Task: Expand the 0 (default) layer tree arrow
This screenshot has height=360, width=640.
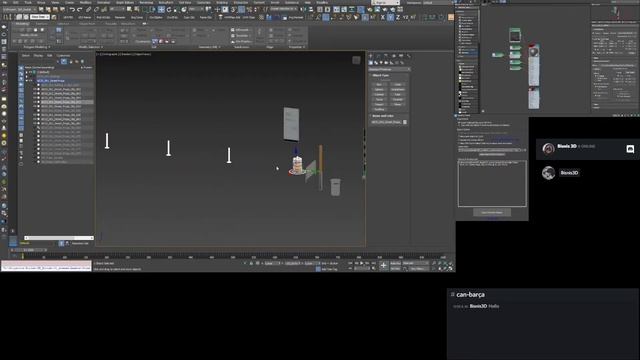Action: point(27,72)
